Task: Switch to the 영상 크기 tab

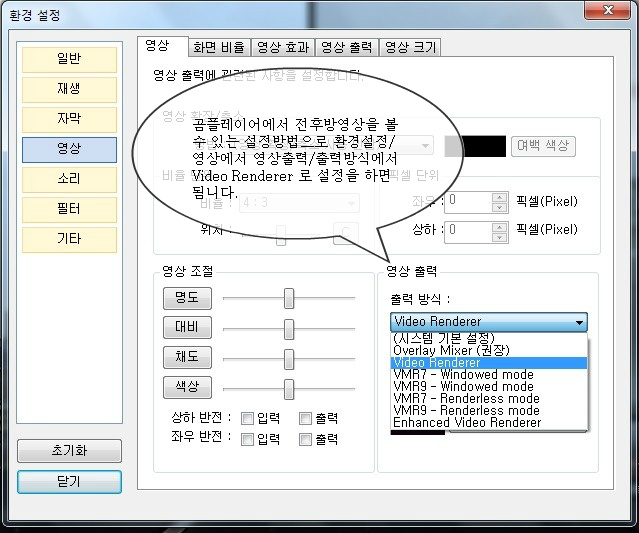Action: pyautogui.click(x=410, y=47)
